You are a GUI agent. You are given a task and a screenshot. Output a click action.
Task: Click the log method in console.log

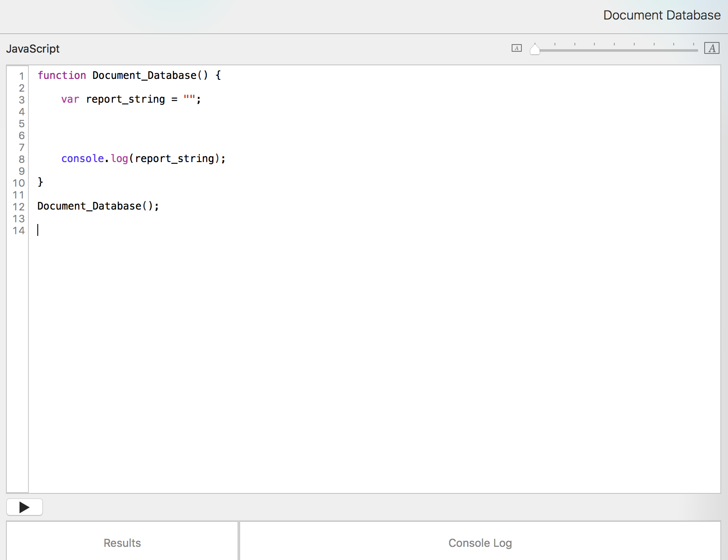point(119,159)
